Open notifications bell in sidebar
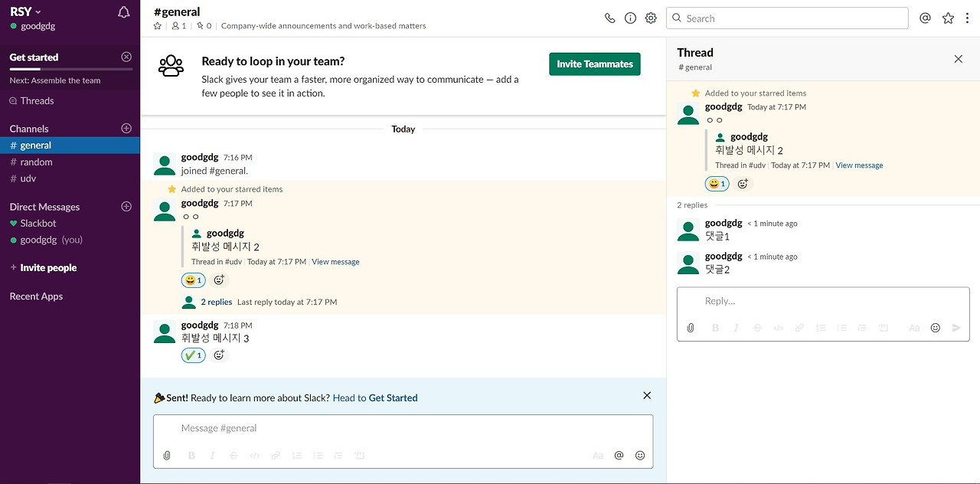Image resolution: width=980 pixels, height=484 pixels. 123,12
